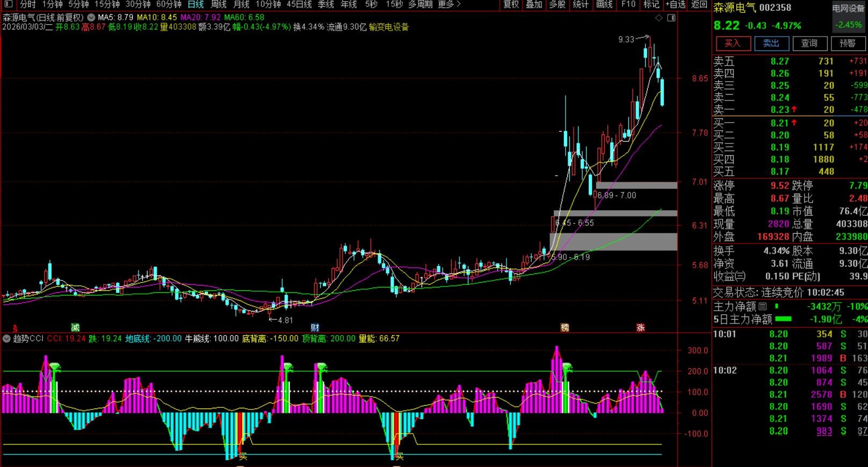868x467 pixels.
Task: Toggle the side panel icon above chart
Action: [671, 18]
